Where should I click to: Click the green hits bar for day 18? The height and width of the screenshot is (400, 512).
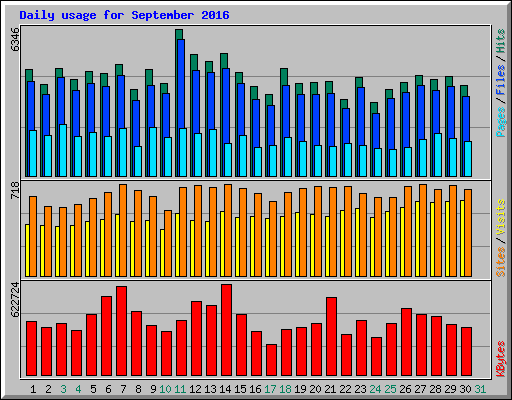(x=284, y=77)
